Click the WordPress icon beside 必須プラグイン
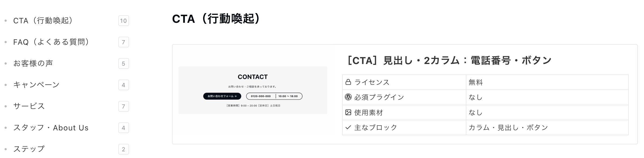Viewport: 644px width, 158px height. click(348, 97)
